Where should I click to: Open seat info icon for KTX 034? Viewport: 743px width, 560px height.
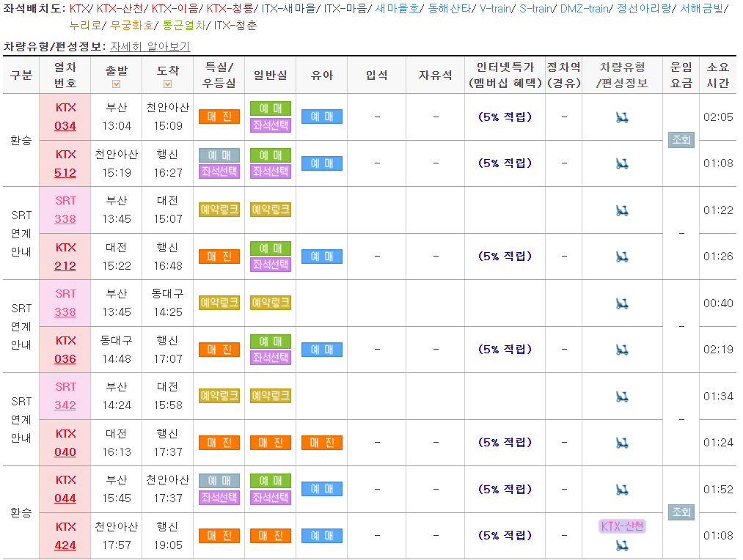point(622,117)
